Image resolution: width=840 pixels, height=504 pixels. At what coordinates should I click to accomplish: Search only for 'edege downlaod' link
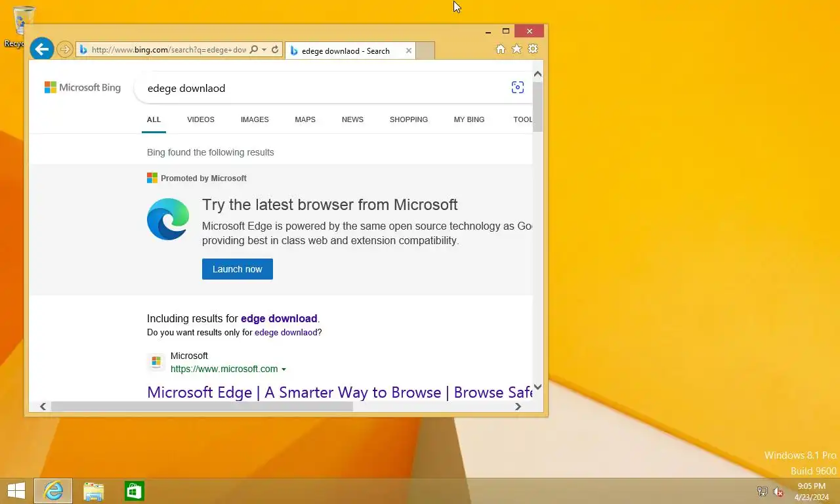click(286, 333)
